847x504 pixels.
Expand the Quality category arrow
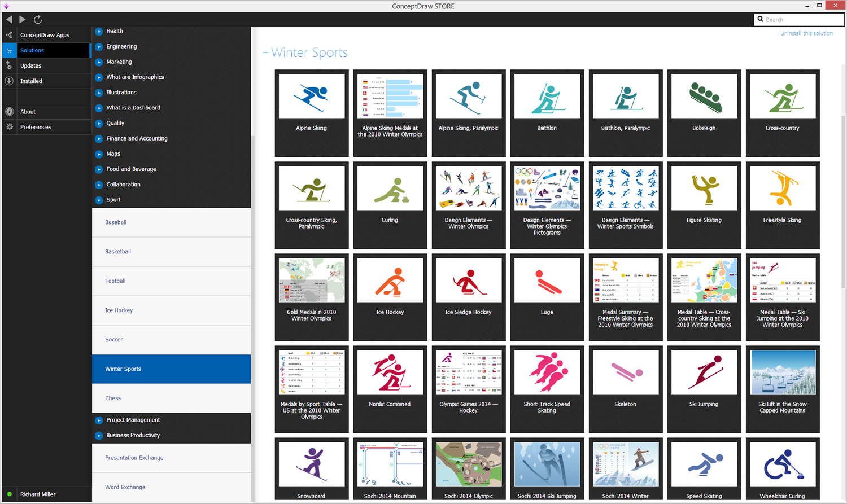pos(99,123)
